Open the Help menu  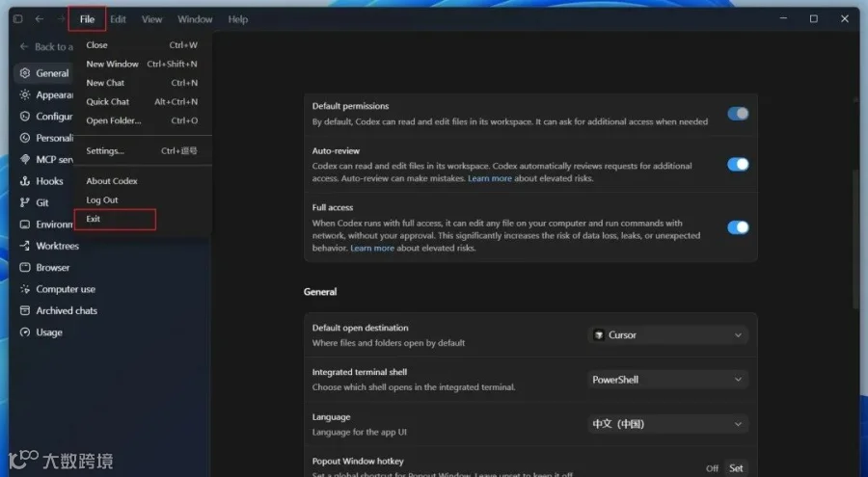pos(238,19)
